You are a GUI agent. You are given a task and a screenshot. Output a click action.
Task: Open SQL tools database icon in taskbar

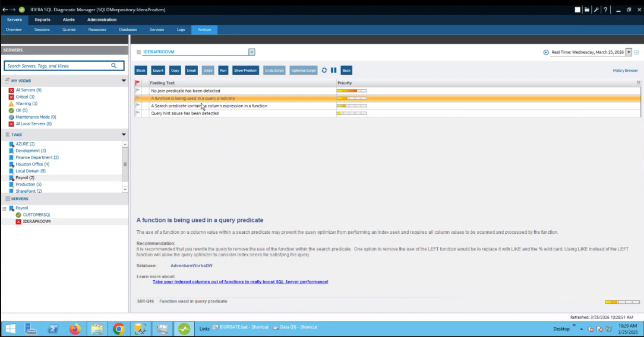pos(140,329)
